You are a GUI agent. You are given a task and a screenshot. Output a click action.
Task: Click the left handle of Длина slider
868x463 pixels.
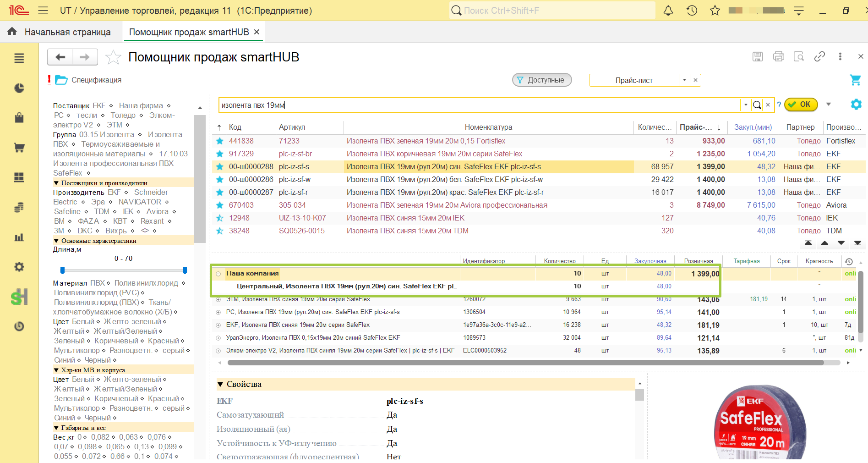tap(63, 270)
